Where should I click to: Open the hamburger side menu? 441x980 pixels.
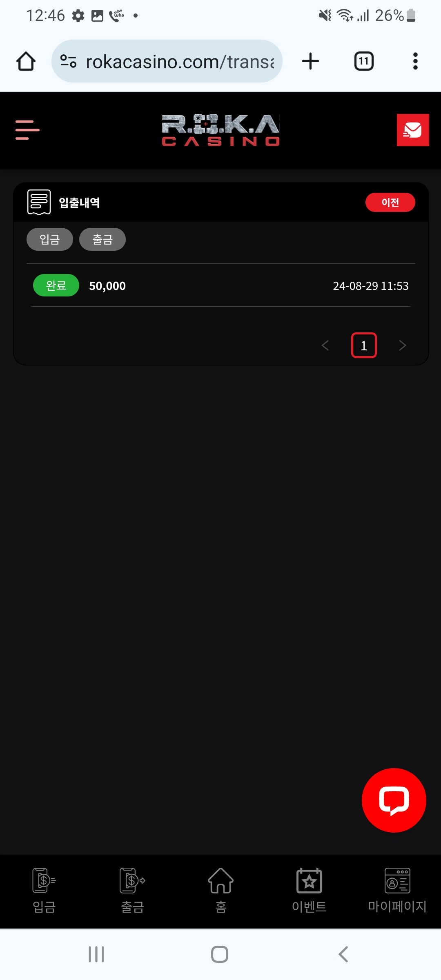point(27,130)
